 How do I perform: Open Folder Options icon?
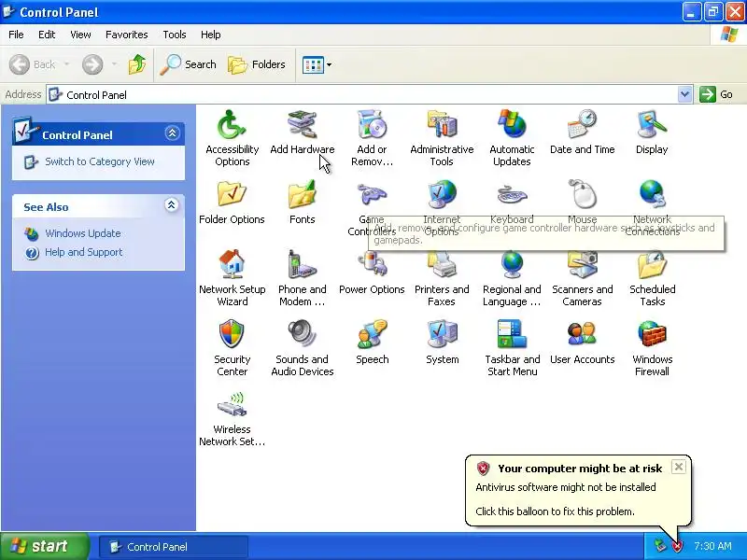[x=232, y=195]
